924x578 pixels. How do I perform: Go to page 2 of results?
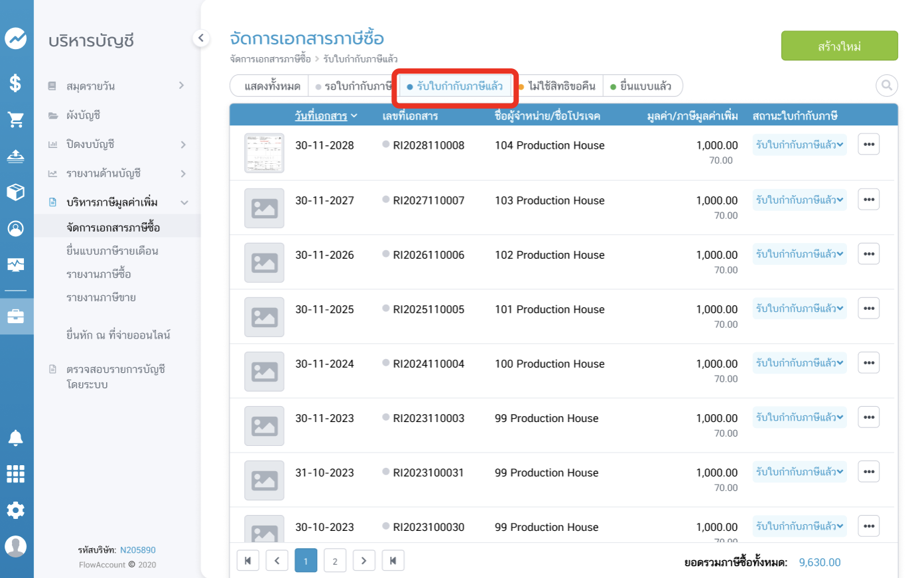tap(335, 561)
